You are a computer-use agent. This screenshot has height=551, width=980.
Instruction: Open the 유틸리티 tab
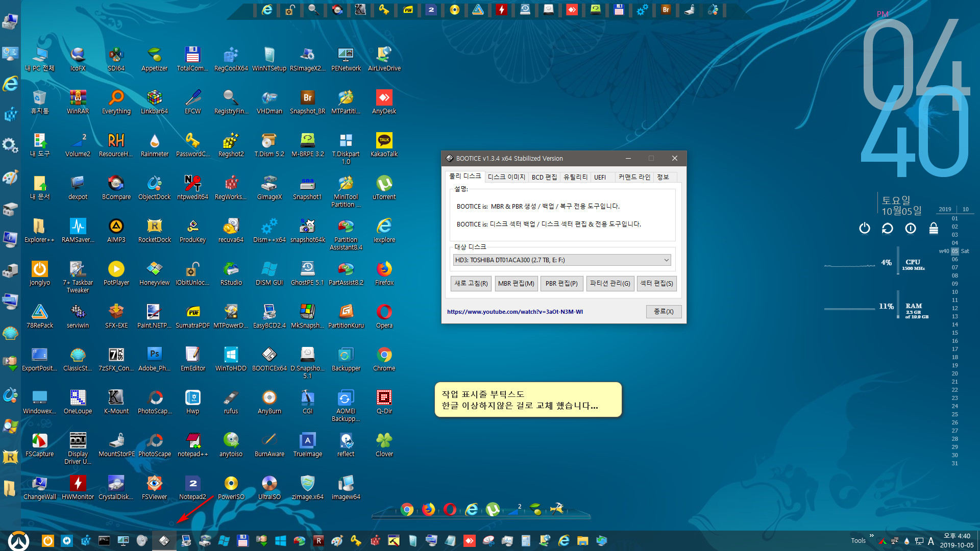click(575, 177)
